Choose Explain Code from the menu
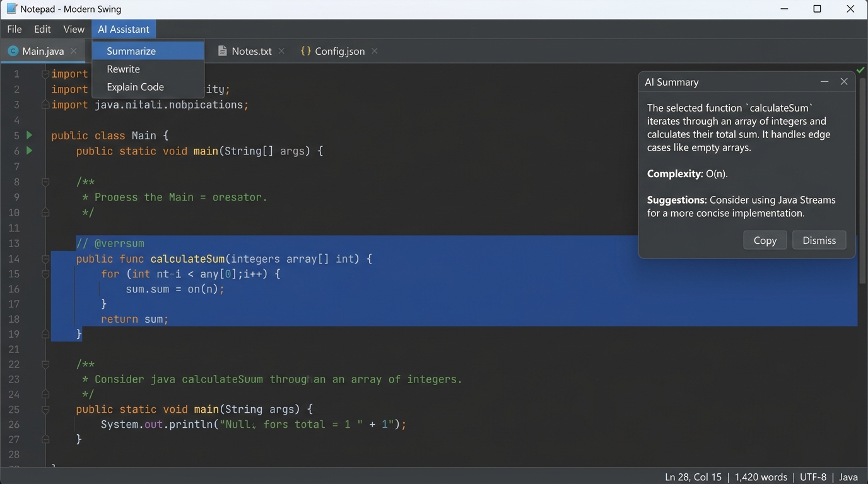Image resolution: width=868 pixels, height=484 pixels. click(148, 87)
